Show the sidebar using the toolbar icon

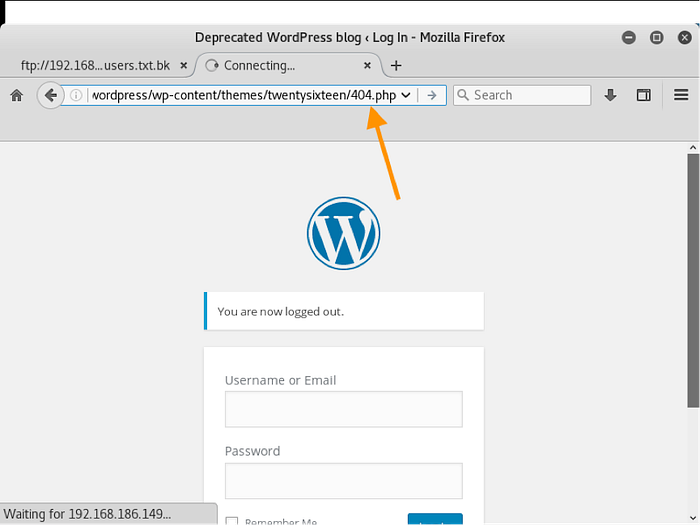[644, 95]
